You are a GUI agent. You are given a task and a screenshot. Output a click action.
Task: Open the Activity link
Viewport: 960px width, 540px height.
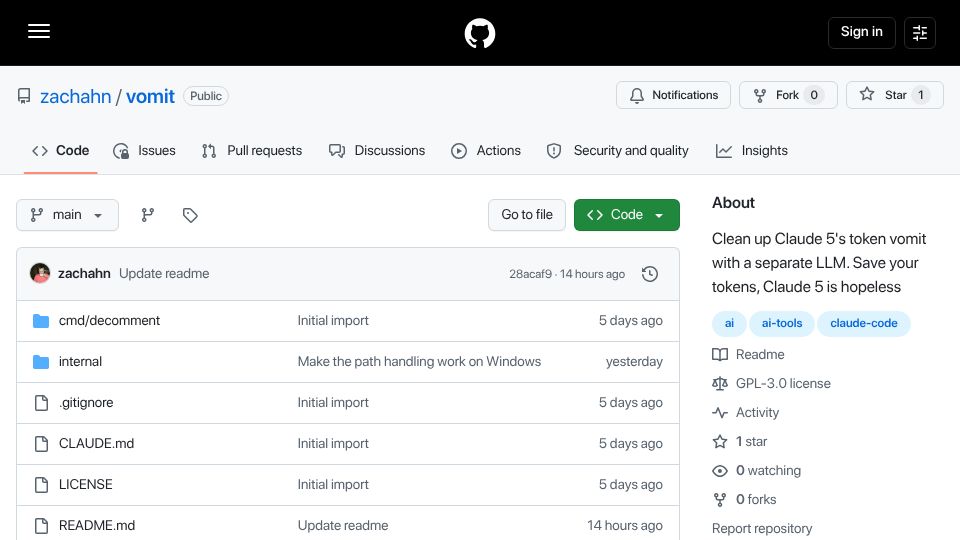tap(746, 413)
